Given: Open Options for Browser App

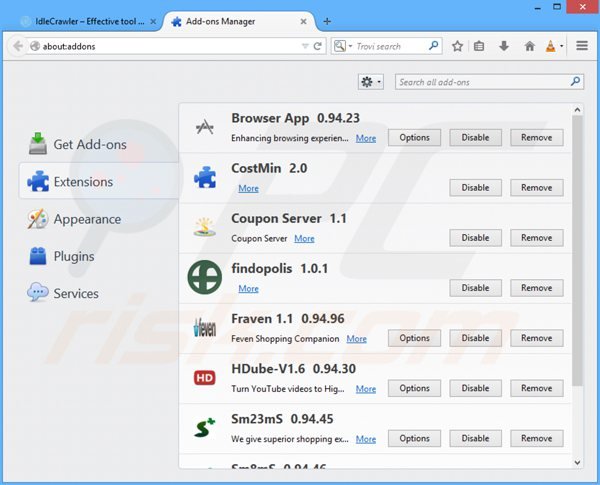Looking at the screenshot, I should point(414,137).
